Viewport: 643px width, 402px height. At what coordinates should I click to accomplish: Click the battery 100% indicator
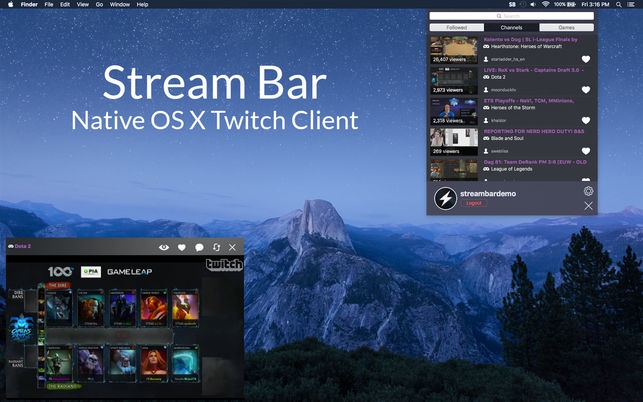[x=564, y=5]
